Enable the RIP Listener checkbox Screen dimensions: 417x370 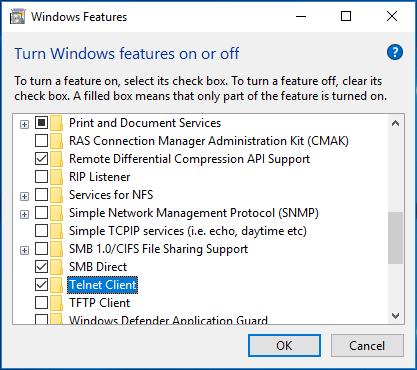coord(41,177)
